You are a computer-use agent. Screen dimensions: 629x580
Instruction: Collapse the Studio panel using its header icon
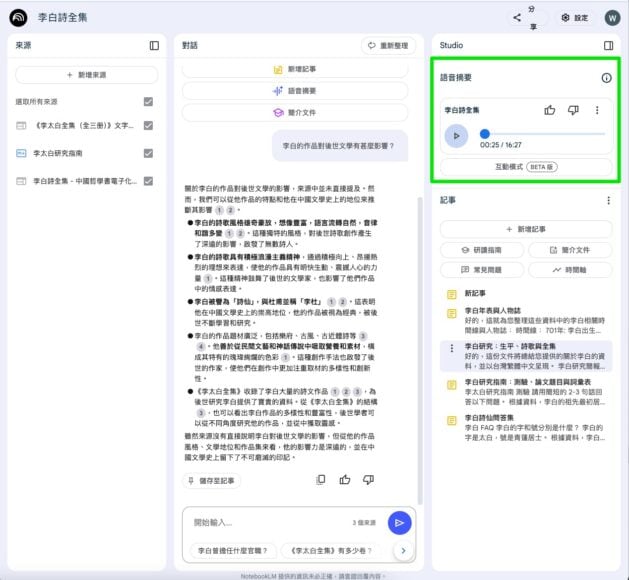[x=608, y=45]
